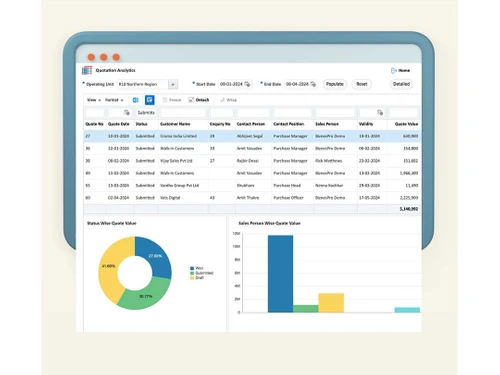Screen dimensions: 500x375
Task: Click the Populate button
Action: [335, 84]
